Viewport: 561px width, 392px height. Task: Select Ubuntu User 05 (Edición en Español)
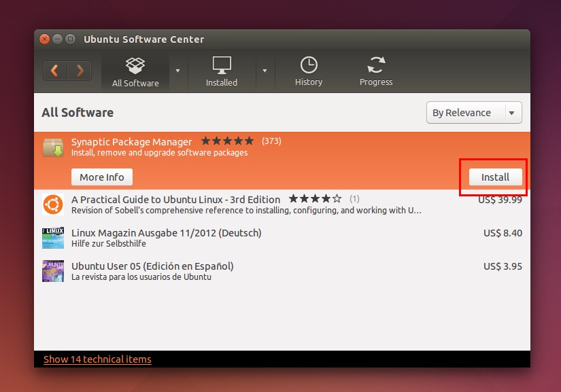point(152,266)
